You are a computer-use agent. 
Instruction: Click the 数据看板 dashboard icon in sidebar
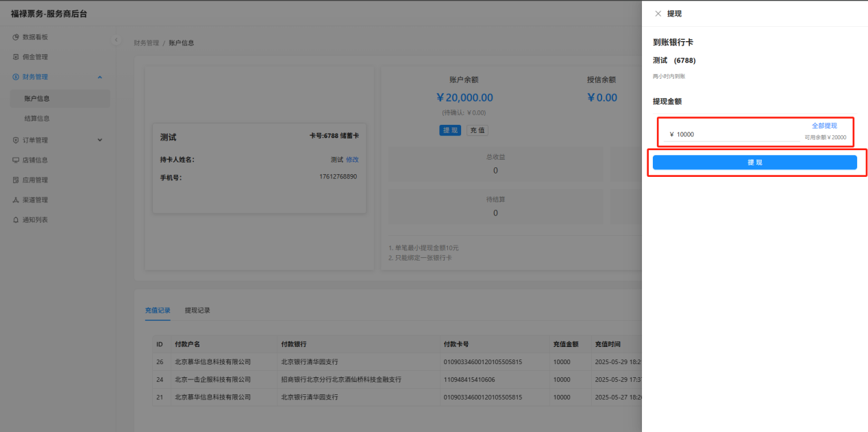(16, 37)
